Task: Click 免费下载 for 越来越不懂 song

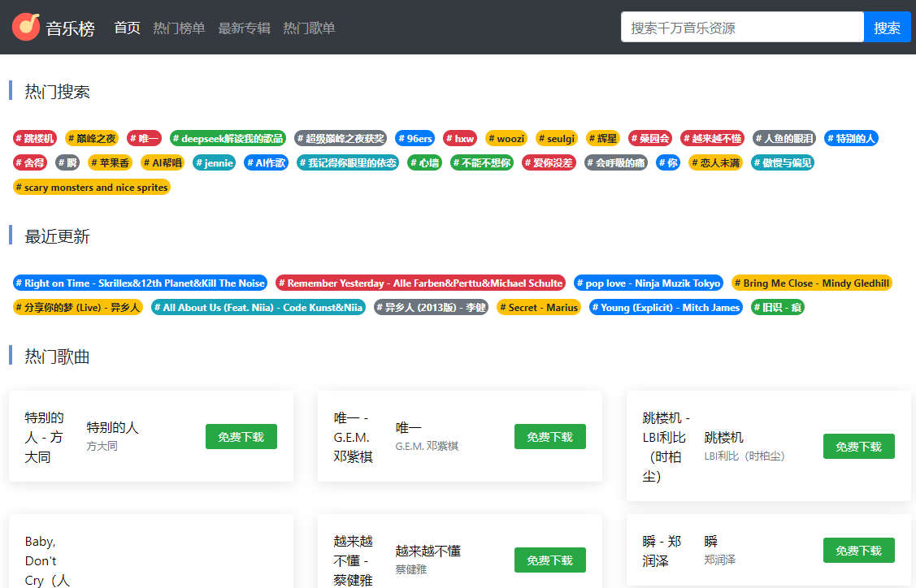Action: coord(549,560)
